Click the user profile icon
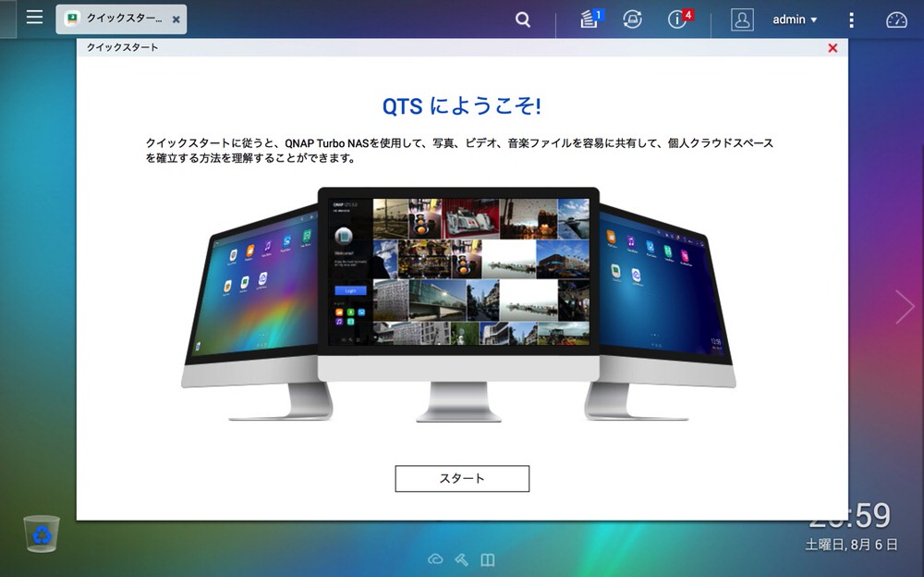The image size is (924, 577). pos(742,19)
